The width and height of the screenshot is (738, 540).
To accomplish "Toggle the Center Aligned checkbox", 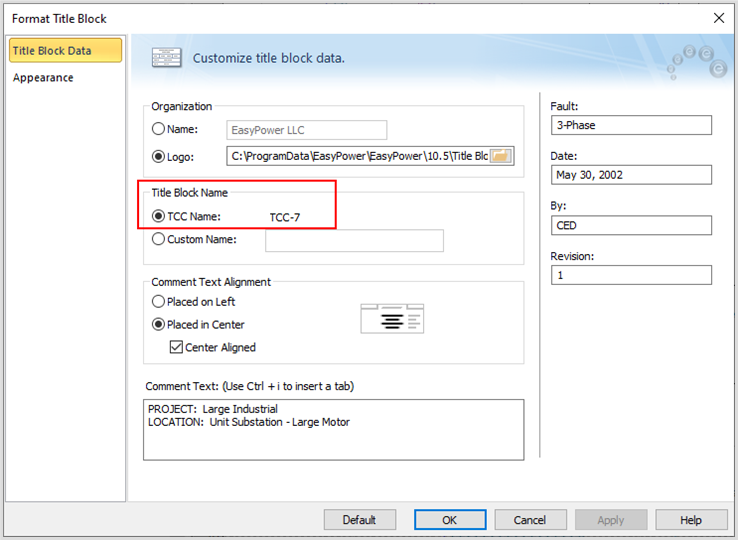I will pos(176,347).
